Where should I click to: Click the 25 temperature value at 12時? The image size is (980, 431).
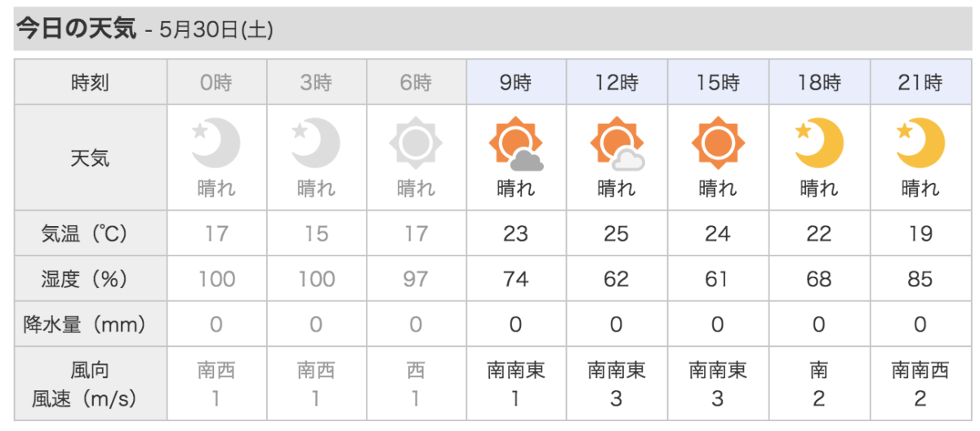pyautogui.click(x=617, y=233)
